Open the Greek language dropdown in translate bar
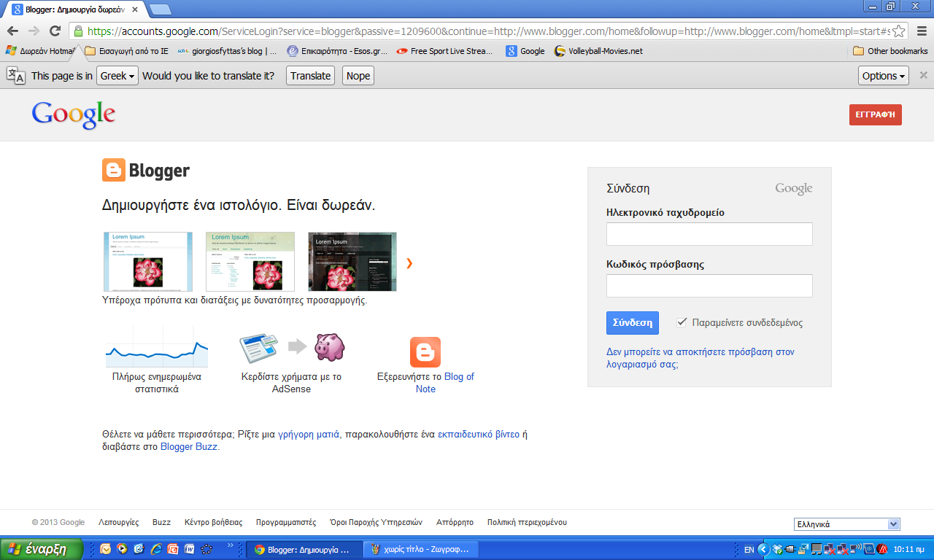The width and height of the screenshot is (934, 560). coord(117,76)
